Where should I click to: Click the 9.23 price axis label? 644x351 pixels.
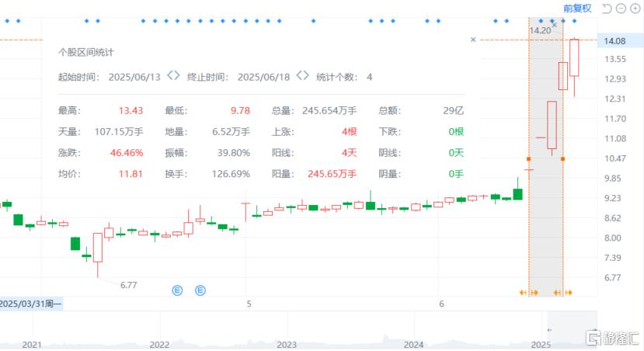[612, 198]
